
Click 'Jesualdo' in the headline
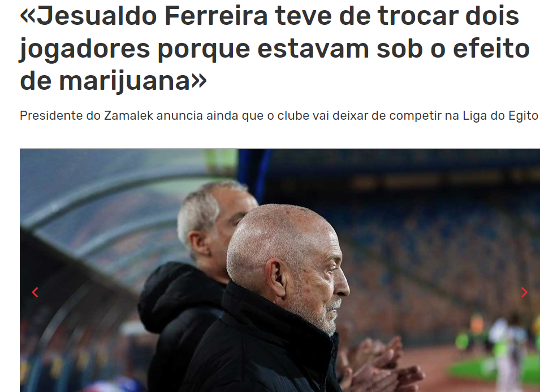pos(97,16)
